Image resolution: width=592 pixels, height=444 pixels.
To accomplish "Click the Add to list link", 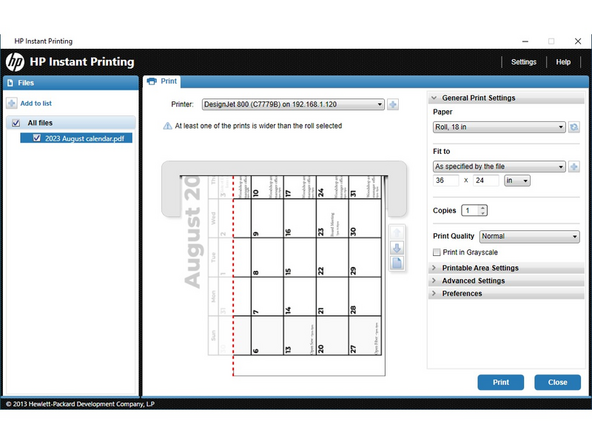I will (x=36, y=103).
